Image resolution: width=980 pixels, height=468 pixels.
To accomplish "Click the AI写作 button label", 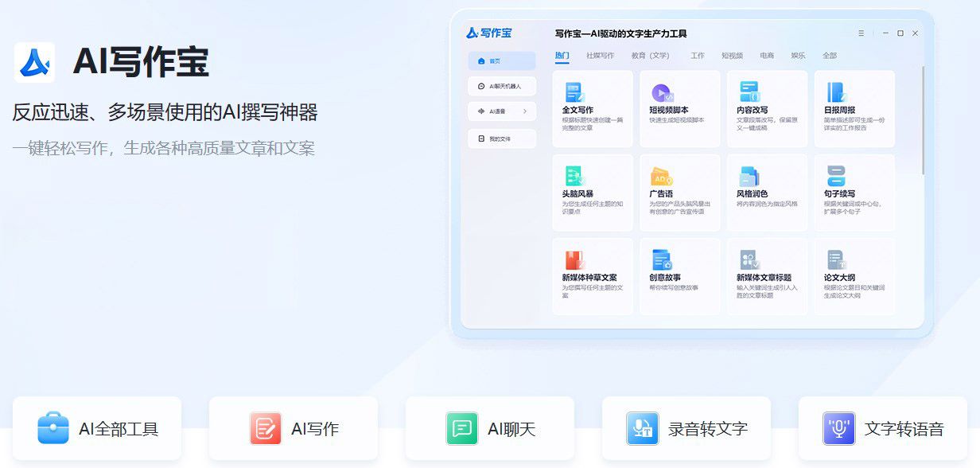I will click(315, 429).
